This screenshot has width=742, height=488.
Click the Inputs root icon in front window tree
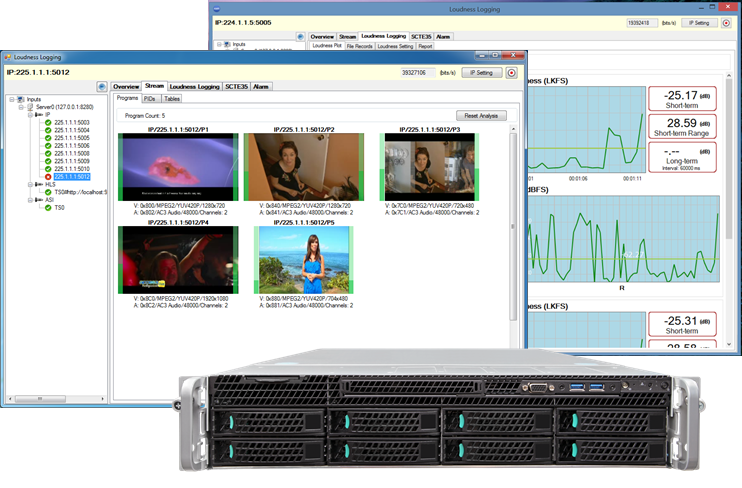point(21,99)
